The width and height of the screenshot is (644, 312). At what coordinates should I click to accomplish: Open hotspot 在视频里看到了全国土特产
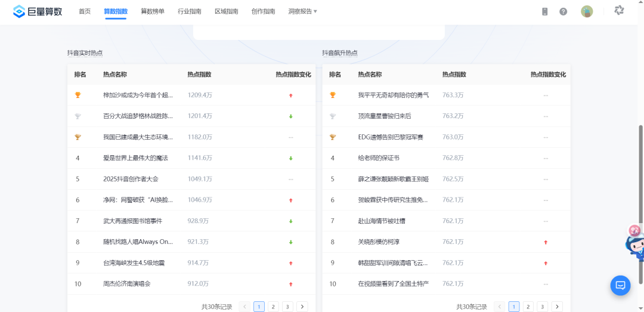pos(394,284)
